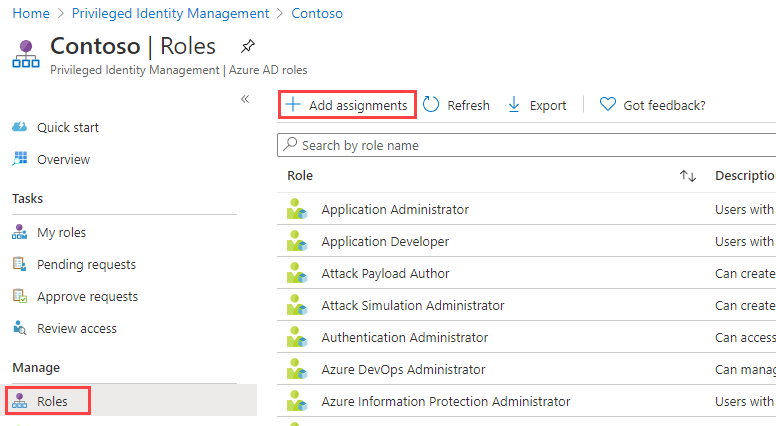Open Overview in sidebar

point(63,160)
